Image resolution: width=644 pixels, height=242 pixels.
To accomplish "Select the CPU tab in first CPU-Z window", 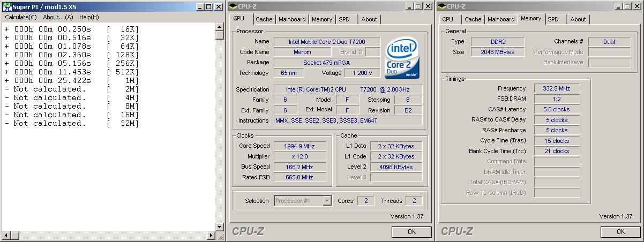I will [239, 18].
